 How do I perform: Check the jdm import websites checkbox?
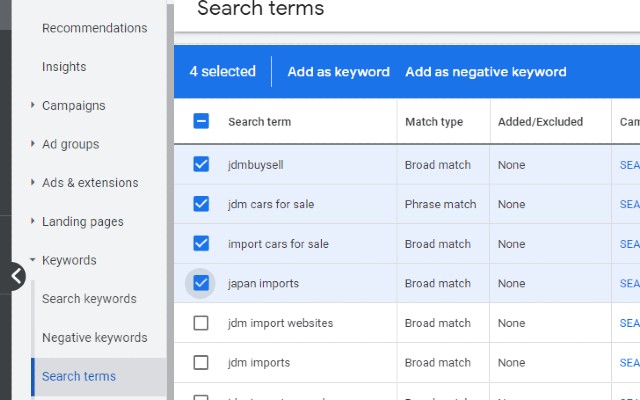coord(201,323)
